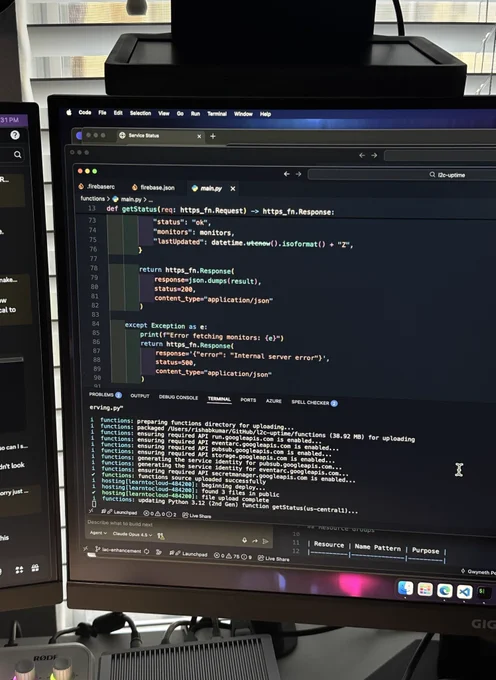Viewport: 496px width, 680px height.
Task: Click main.py in the breadcrumb
Action: 131,199
